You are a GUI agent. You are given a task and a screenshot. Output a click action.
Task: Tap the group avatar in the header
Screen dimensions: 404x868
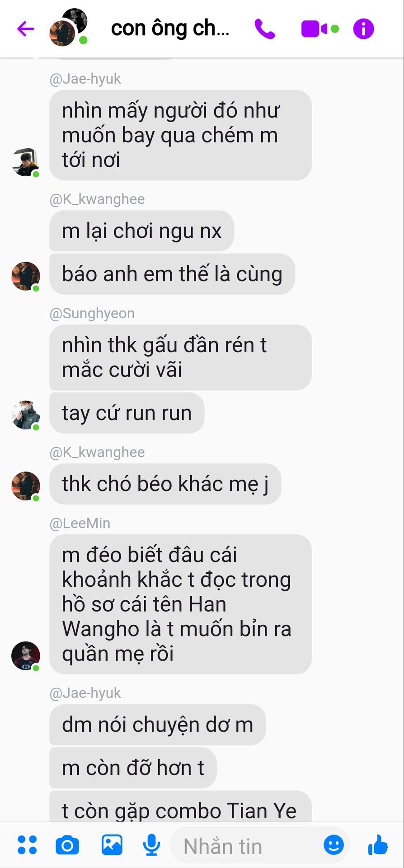click(68, 27)
